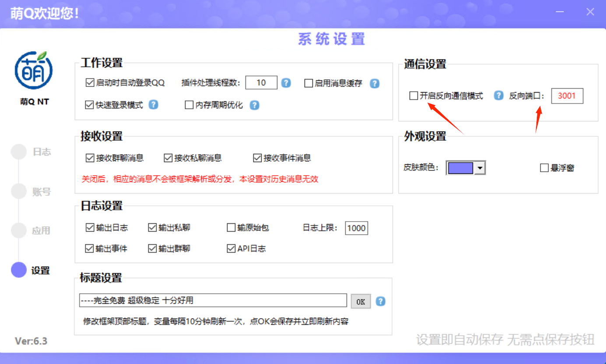Click the help icon beside 快速登录模式

(x=154, y=105)
